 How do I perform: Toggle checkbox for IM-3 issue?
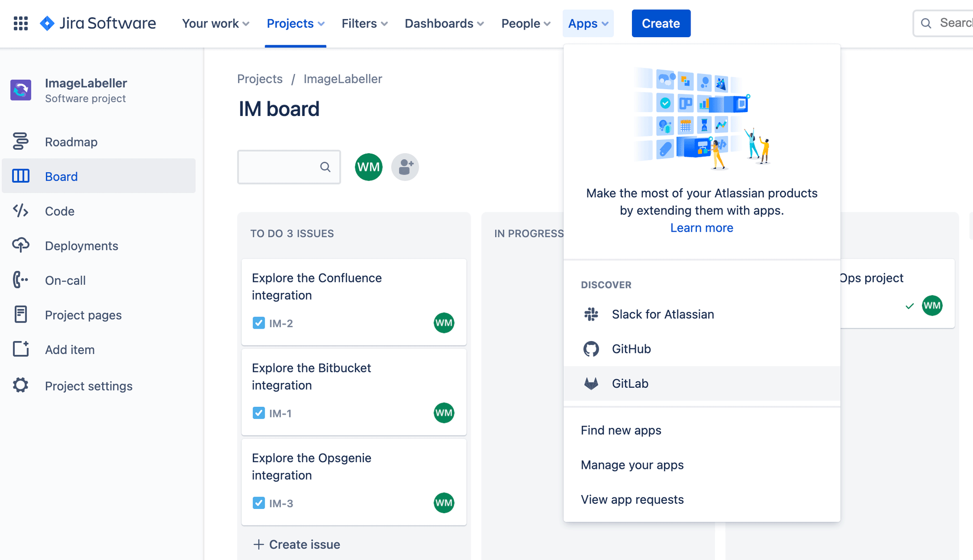(x=259, y=503)
